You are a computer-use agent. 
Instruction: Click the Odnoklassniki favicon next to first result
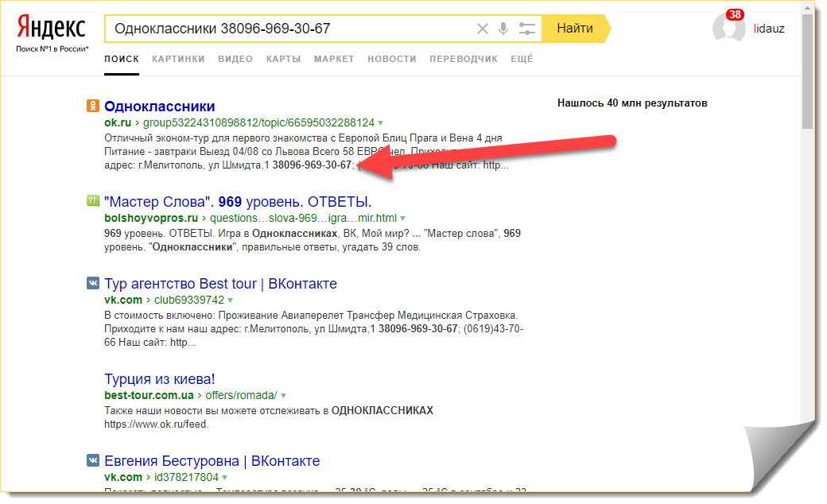[93, 106]
